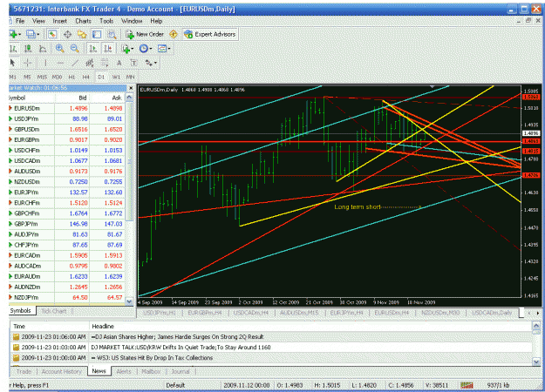Screen dimensions: 545x392
Task: Select the Horizontal Line drawing tool
Action: click(60, 63)
